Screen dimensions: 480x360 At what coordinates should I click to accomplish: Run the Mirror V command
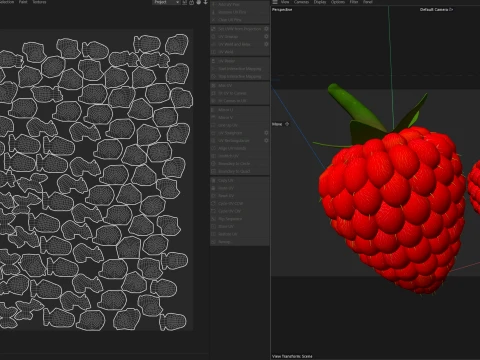239,117
